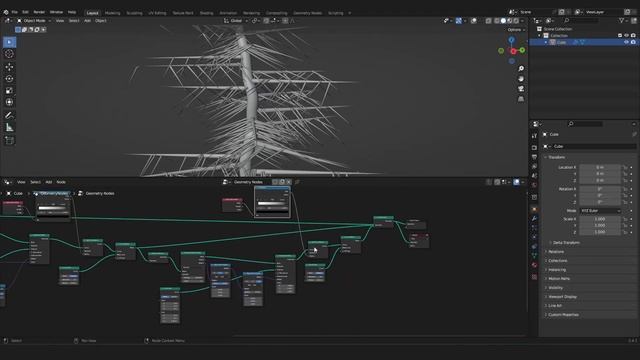Disable Cube in renders camera icon
The height and width of the screenshot is (360, 640).
(633, 42)
